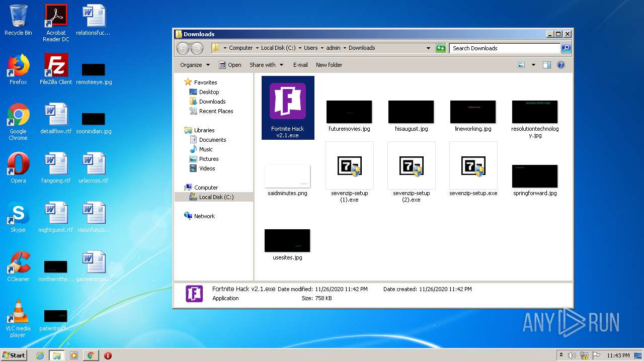
Task: Select Recycle Bin desktop icon
Action: pos(18,20)
